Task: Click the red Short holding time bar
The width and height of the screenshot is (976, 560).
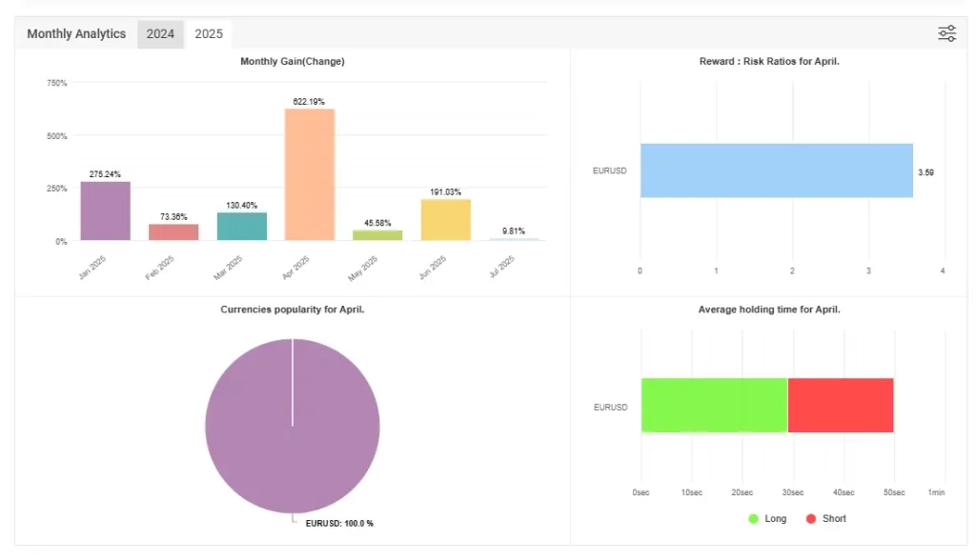Action: pos(841,405)
